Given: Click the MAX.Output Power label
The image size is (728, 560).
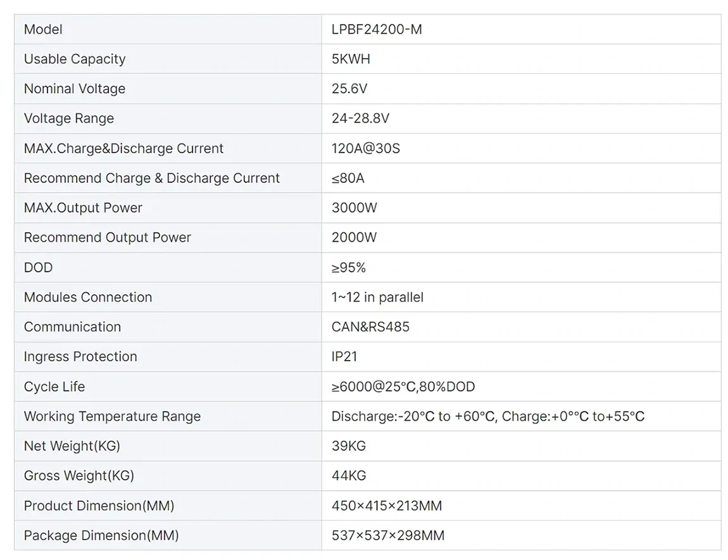Looking at the screenshot, I should 83,208.
